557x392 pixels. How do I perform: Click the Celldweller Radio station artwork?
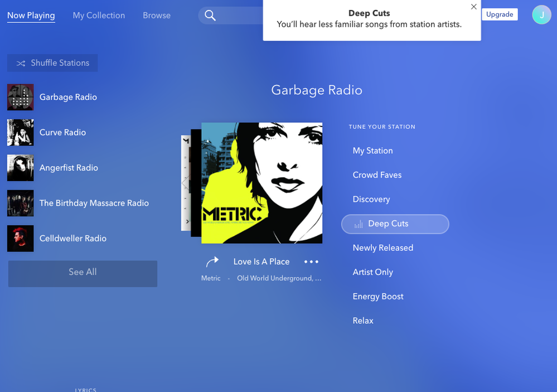[x=21, y=239]
